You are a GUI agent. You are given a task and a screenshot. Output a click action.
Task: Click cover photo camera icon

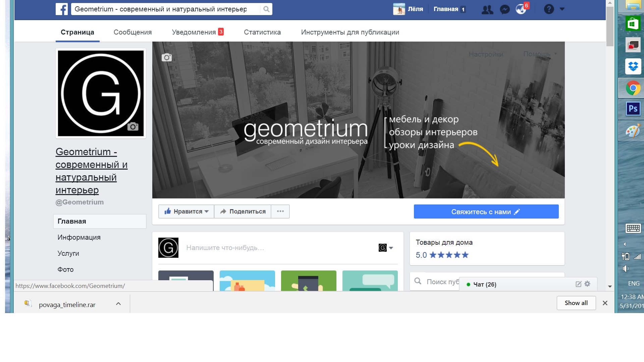coord(167,58)
